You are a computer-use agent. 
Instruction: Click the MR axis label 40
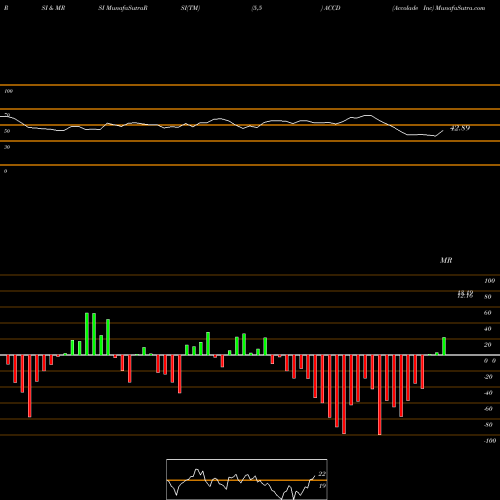[488, 329]
